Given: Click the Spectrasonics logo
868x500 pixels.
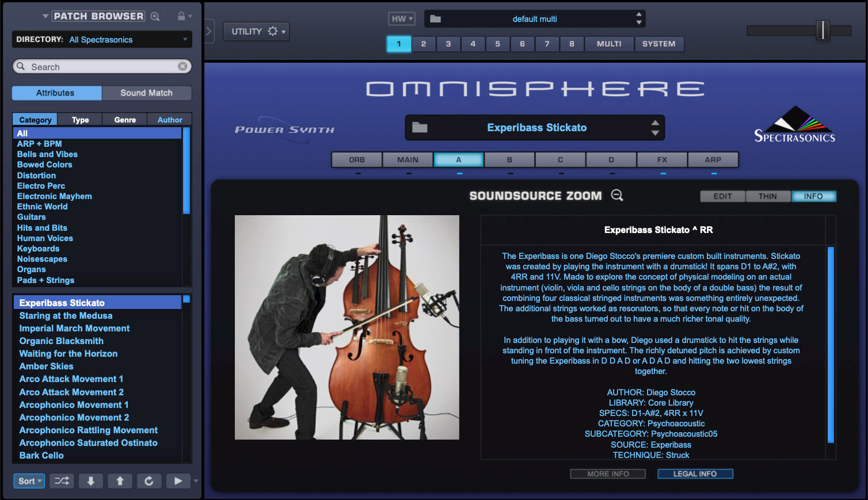Looking at the screenshot, I should pyautogui.click(x=794, y=124).
